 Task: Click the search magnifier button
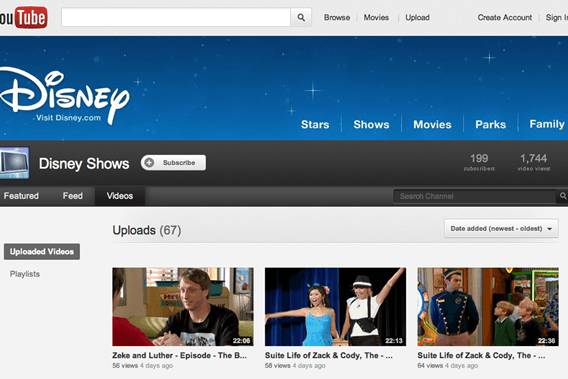[x=301, y=17]
